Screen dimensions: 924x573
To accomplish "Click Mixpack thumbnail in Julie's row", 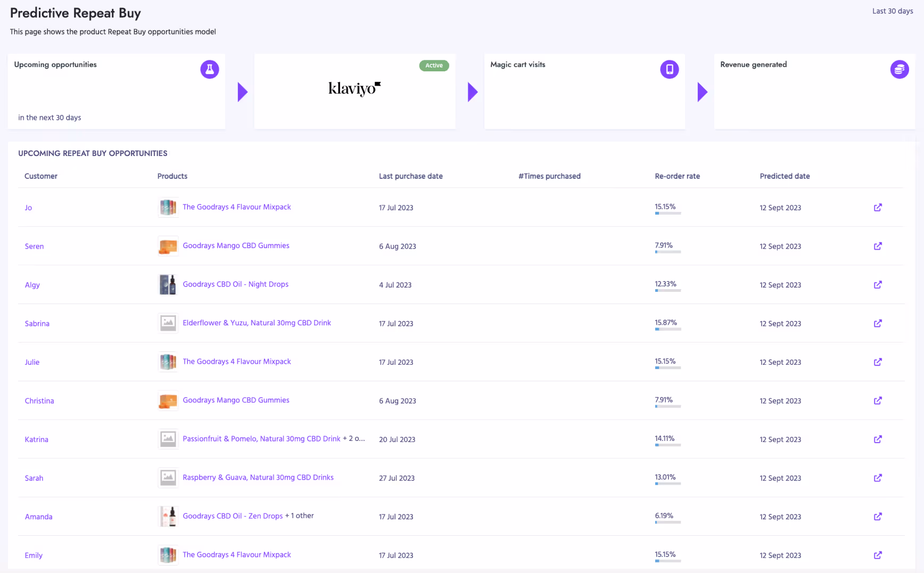I will 168,362.
